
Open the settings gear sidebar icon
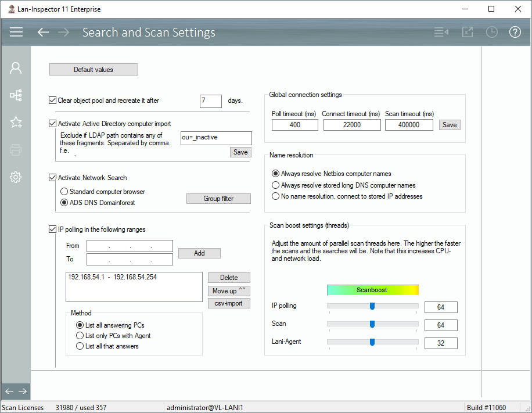(16, 177)
